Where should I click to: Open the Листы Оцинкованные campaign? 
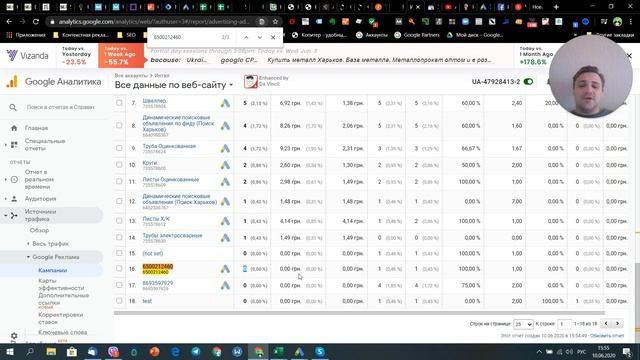tap(171, 179)
